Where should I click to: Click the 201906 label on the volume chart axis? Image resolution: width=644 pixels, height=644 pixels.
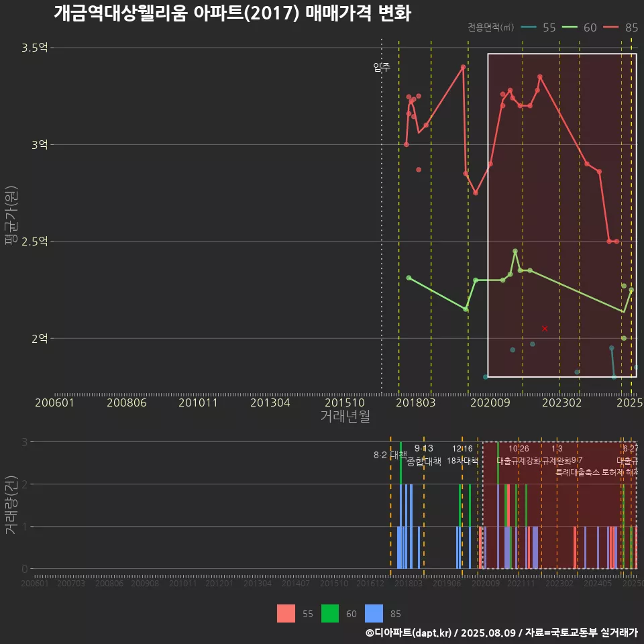tap(447, 583)
